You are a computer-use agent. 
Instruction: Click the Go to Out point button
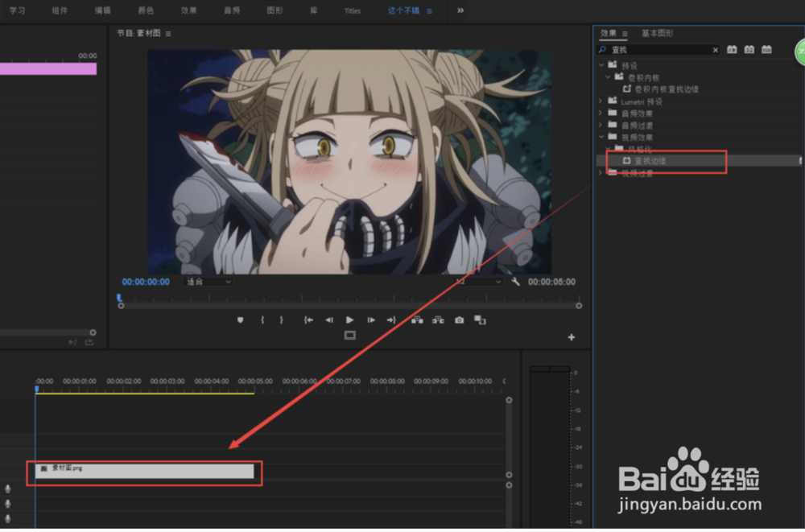pyautogui.click(x=392, y=320)
